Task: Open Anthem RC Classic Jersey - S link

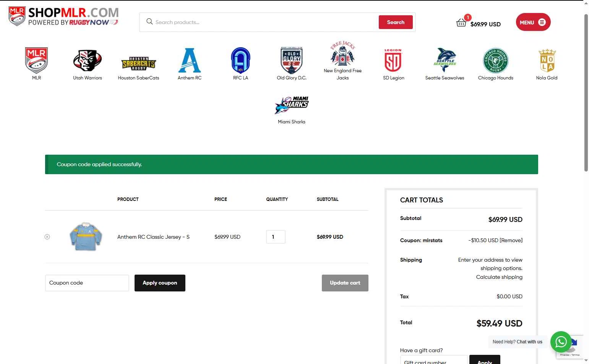Action: [153, 237]
